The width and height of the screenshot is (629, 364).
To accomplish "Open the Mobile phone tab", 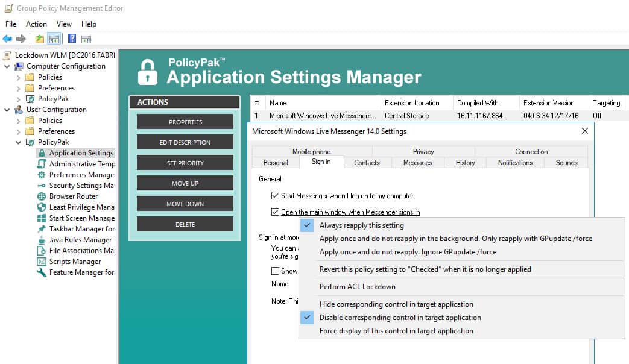I will (311, 151).
